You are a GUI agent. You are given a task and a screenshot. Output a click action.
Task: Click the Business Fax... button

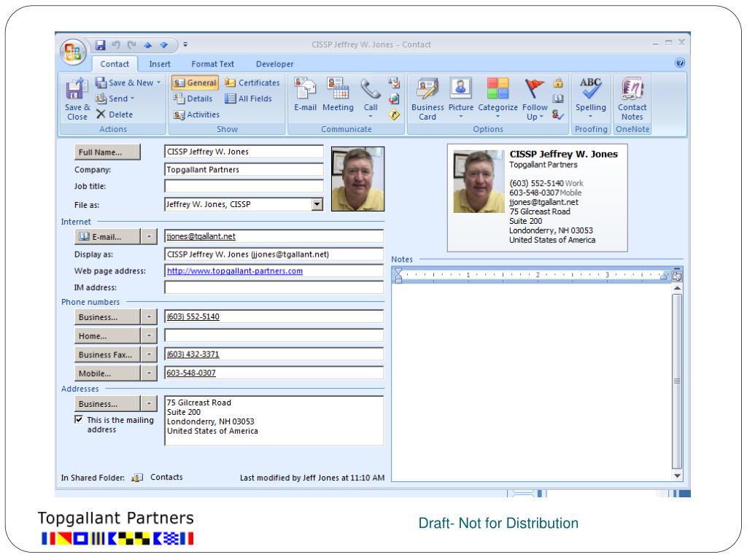tap(107, 354)
